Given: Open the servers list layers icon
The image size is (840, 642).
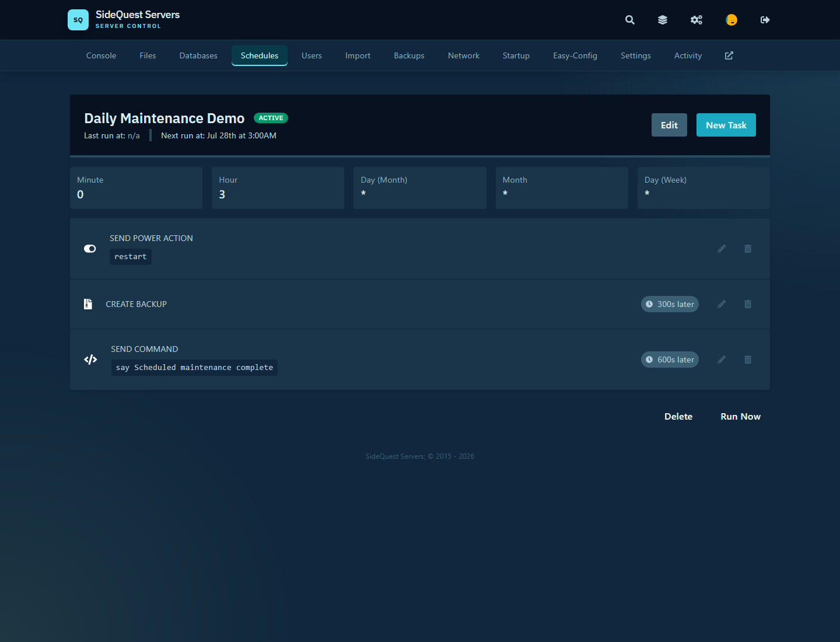Looking at the screenshot, I should tap(663, 20).
